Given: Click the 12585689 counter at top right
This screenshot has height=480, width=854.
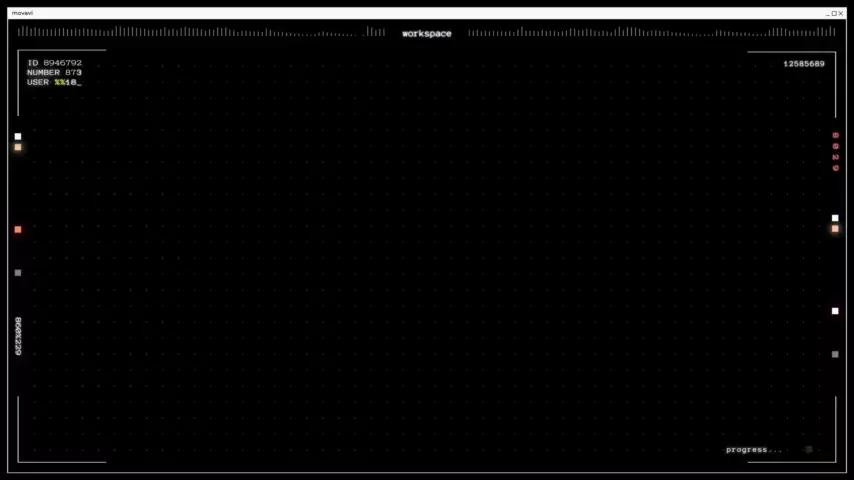Looking at the screenshot, I should 804,64.
